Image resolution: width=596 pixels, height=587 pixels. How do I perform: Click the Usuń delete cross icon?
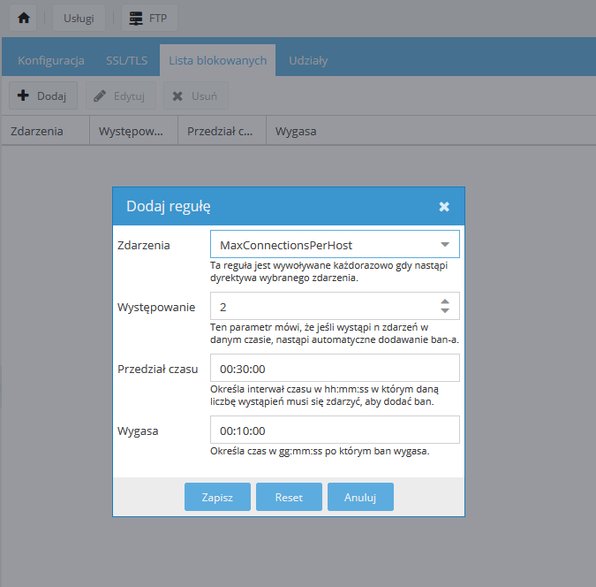(177, 96)
